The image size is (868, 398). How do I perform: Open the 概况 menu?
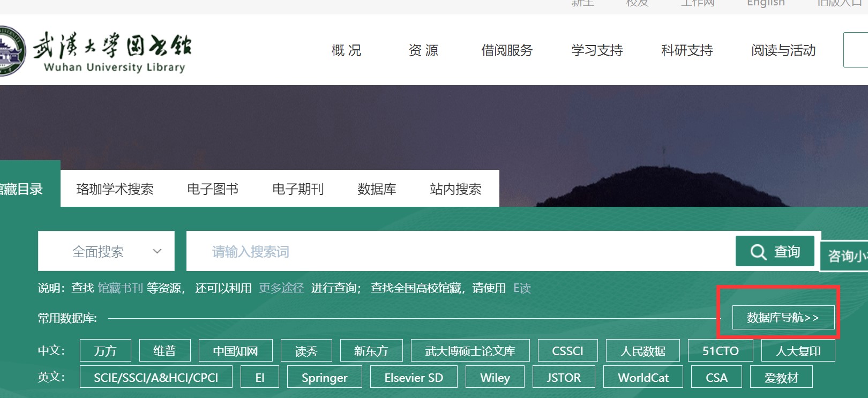click(x=346, y=50)
